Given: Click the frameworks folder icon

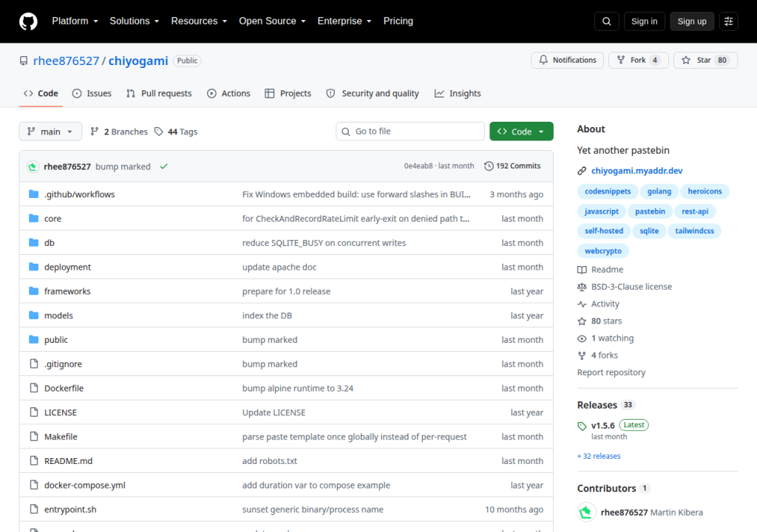Looking at the screenshot, I should click(34, 290).
